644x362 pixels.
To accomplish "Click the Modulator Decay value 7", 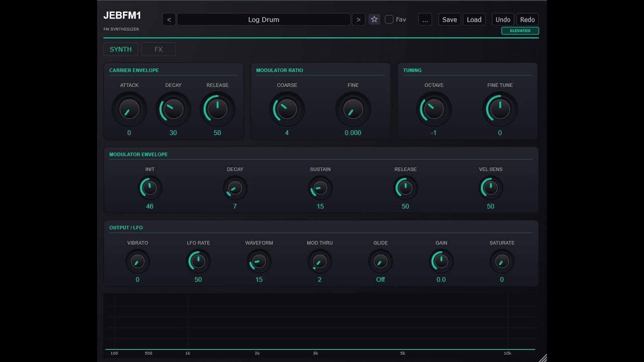I will click(235, 206).
